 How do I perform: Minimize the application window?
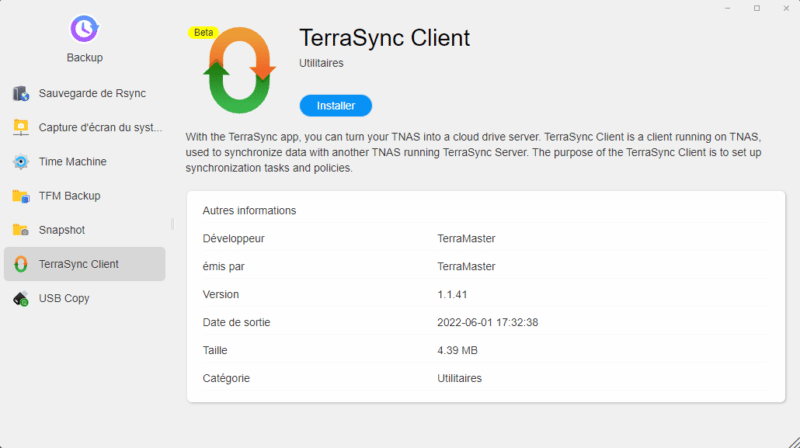click(728, 8)
